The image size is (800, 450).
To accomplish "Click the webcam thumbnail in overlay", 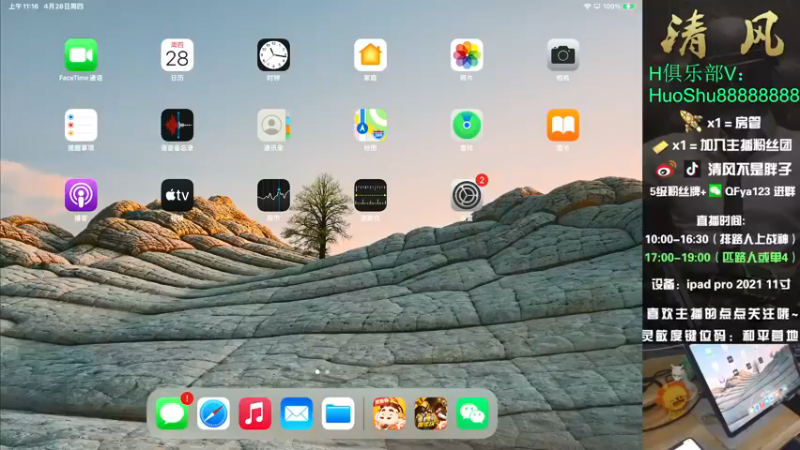I will coord(721,397).
